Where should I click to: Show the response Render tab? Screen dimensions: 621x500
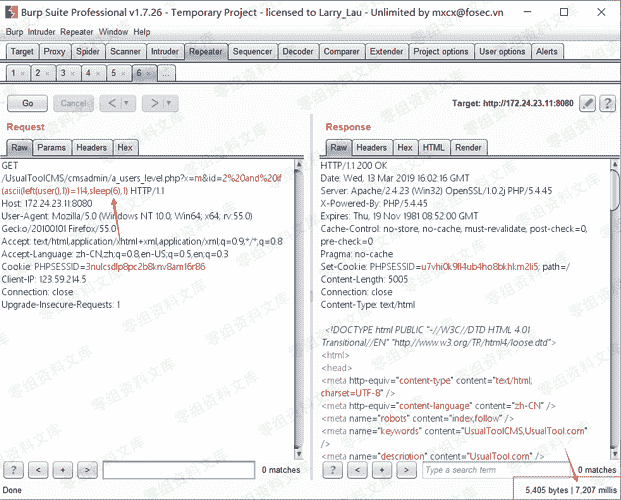(x=467, y=147)
